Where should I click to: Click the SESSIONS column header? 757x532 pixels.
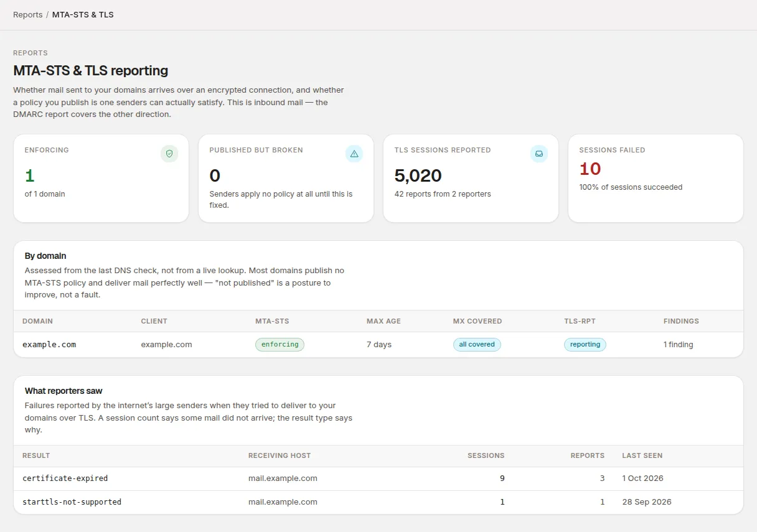point(486,455)
